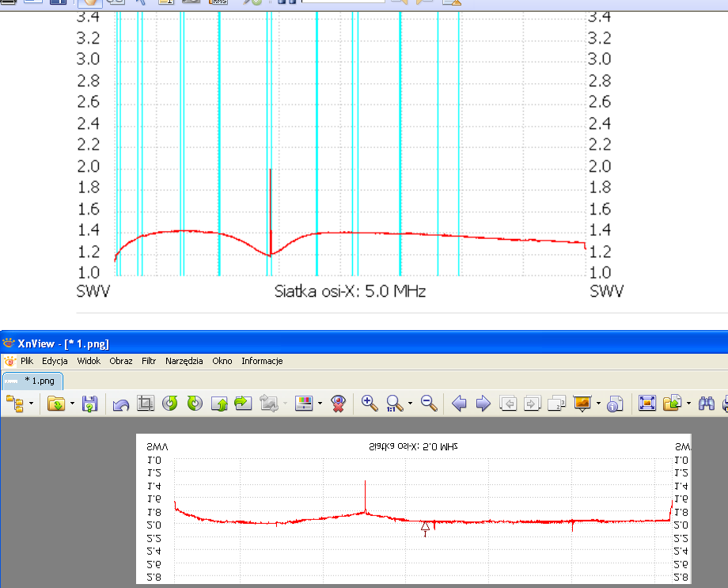This screenshot has width=728, height=588.
Task: Click the Zoom in magnifier icon
Action: pos(369,404)
